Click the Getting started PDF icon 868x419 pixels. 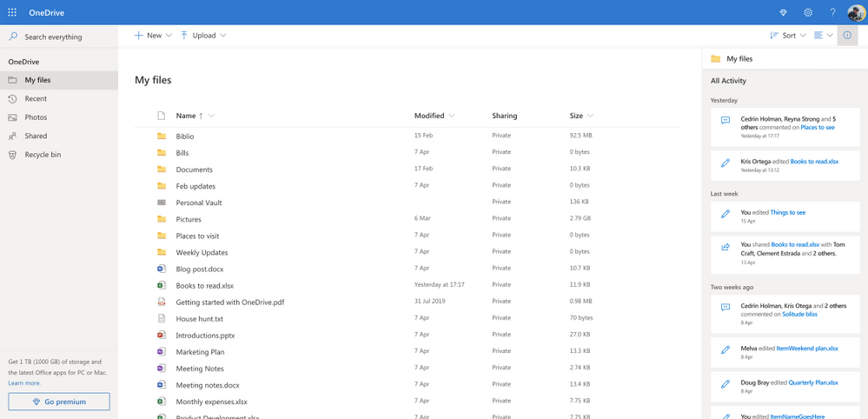(x=162, y=302)
